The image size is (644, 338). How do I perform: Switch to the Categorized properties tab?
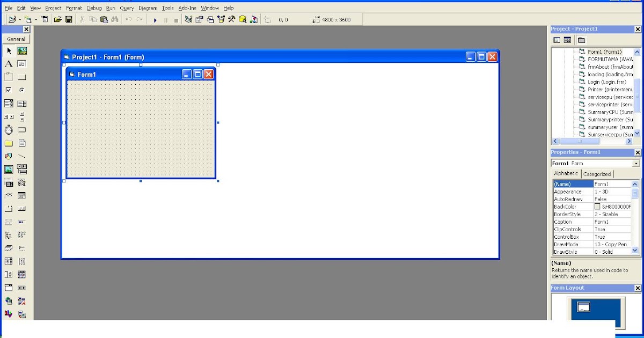(x=597, y=173)
